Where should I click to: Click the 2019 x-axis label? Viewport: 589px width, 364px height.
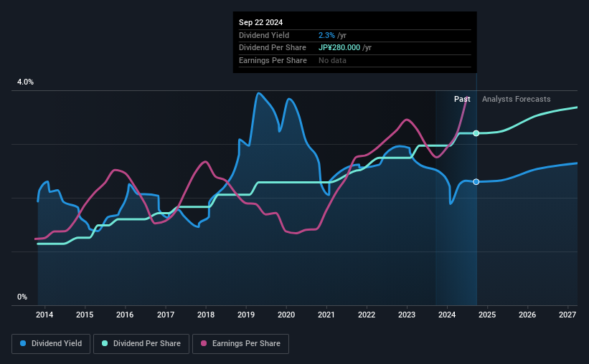tap(246, 315)
